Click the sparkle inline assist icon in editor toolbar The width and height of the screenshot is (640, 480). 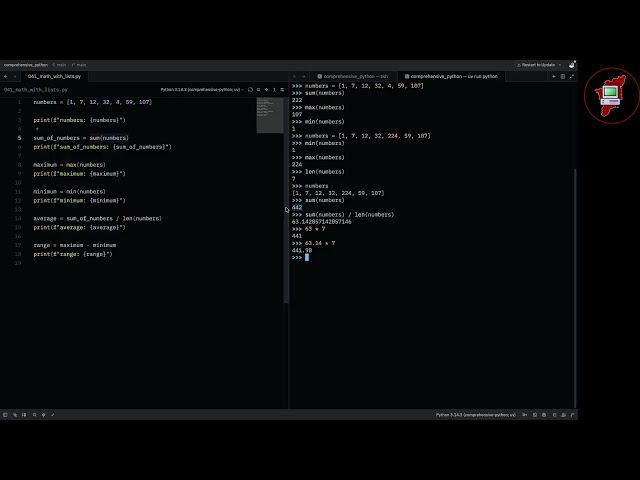tap(267, 89)
